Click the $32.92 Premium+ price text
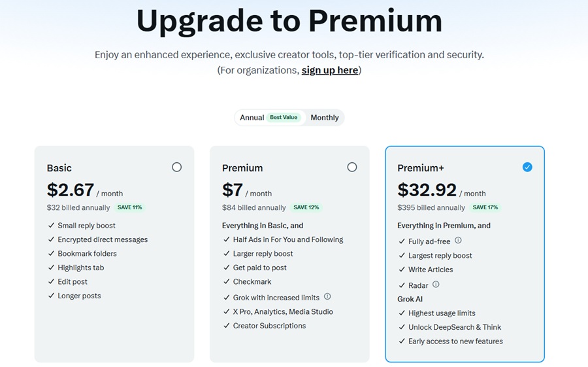Image resolution: width=588 pixels, height=367 pixels. pyautogui.click(x=427, y=190)
